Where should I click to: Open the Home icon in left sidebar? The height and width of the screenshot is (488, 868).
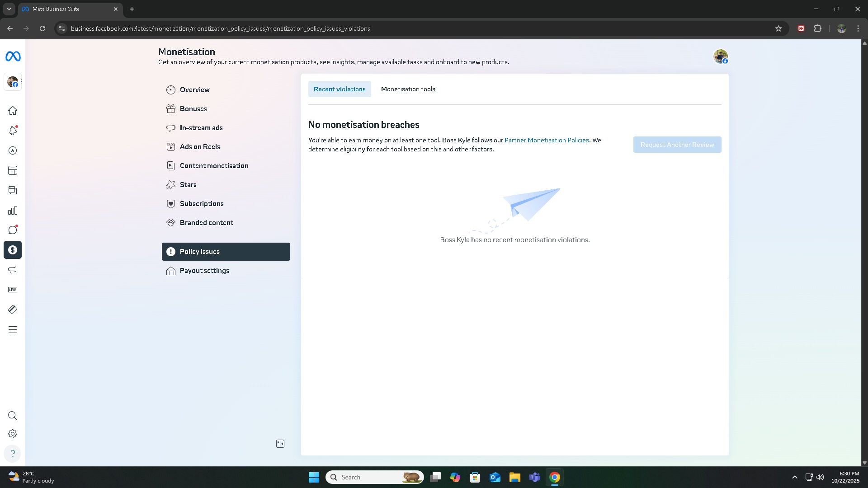click(13, 111)
